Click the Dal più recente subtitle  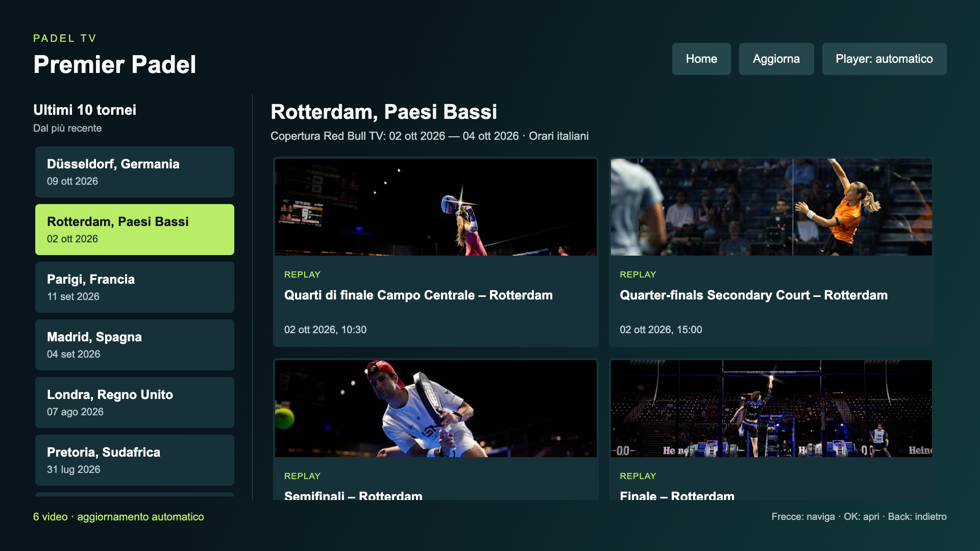coord(67,128)
